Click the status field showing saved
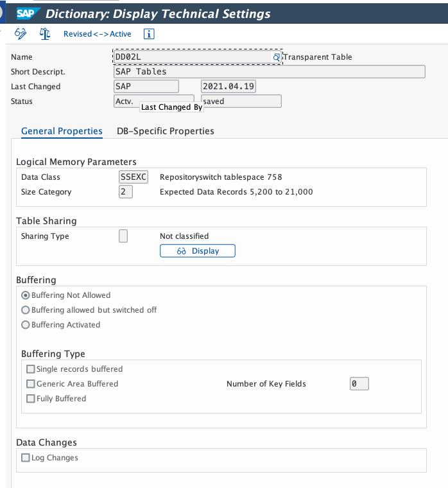The width and height of the screenshot is (448, 488). click(241, 101)
